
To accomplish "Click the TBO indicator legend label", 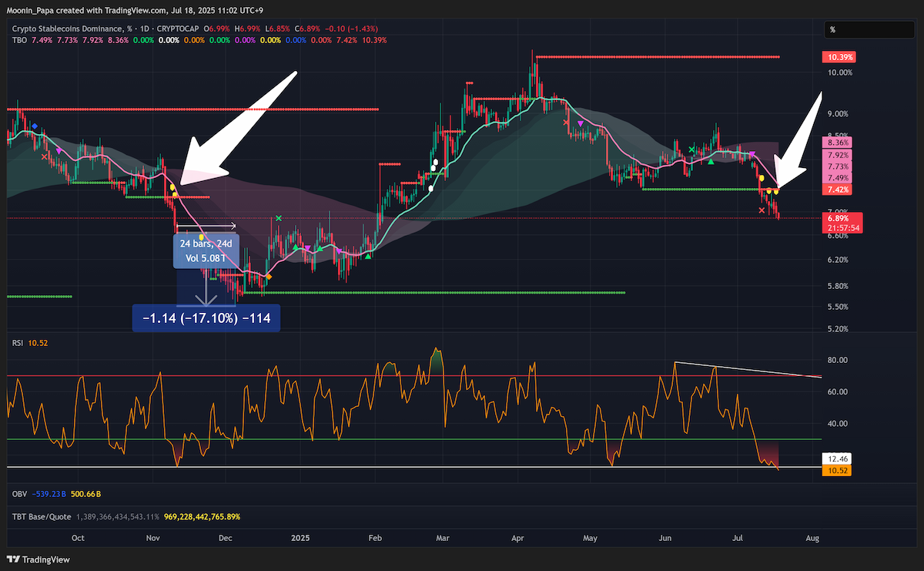I will [x=19, y=39].
